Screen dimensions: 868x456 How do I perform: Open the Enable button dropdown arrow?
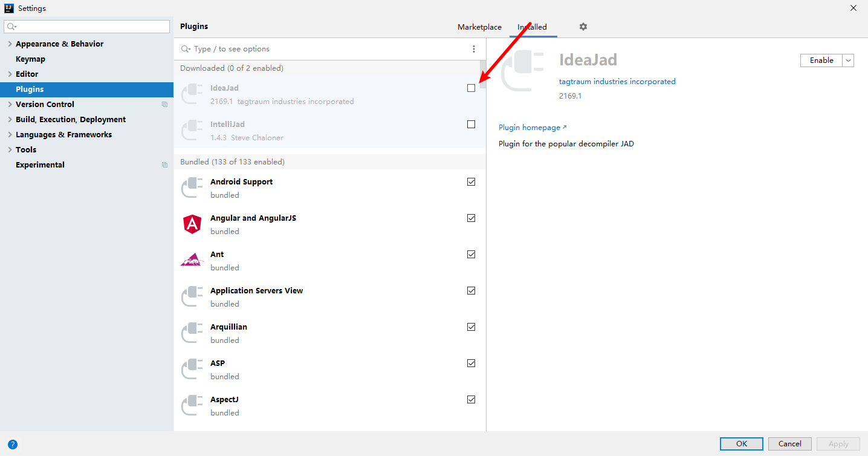coord(848,60)
